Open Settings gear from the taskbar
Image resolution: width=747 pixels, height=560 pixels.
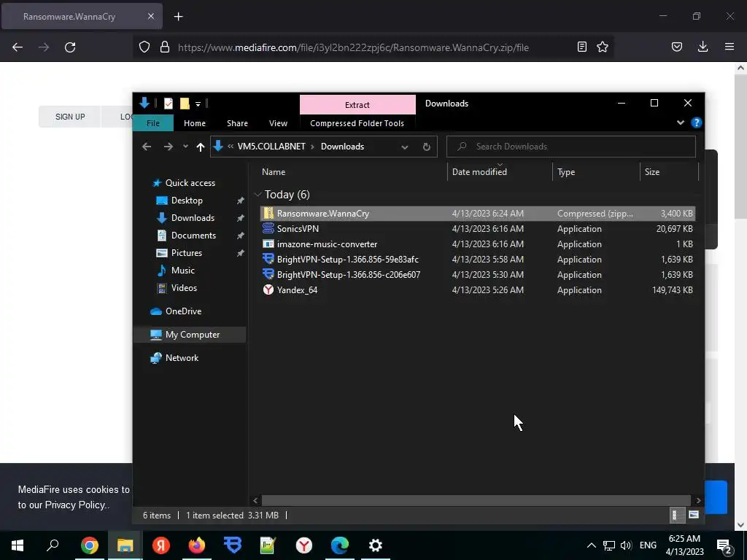pyautogui.click(x=376, y=545)
